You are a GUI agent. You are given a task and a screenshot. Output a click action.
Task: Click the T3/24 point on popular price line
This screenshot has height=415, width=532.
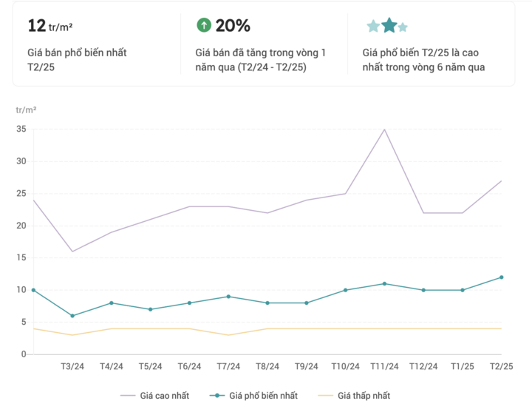point(72,316)
